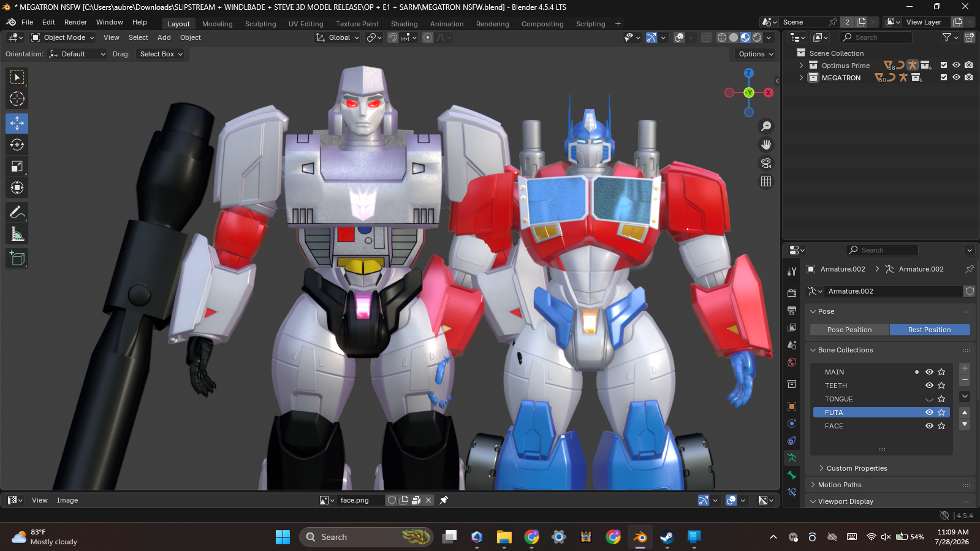The height and width of the screenshot is (551, 980).
Task: Open the Global transform orientation dropdown
Action: (x=338, y=37)
